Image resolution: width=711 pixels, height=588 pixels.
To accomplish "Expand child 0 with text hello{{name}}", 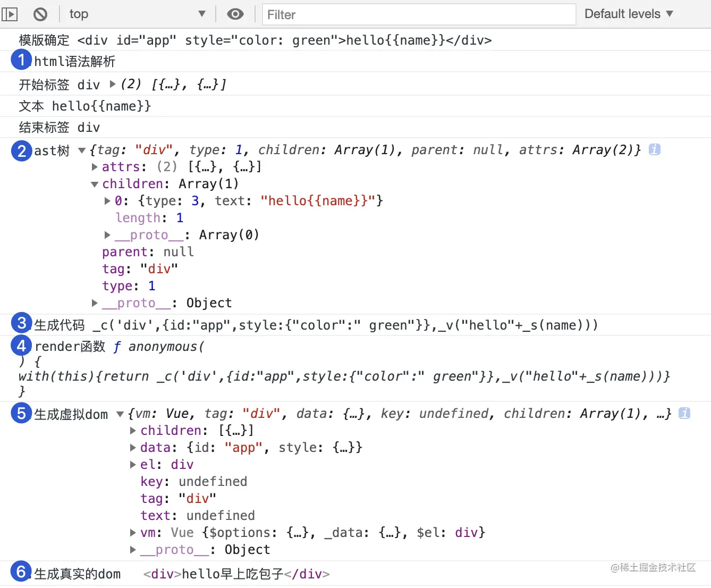I will (107, 201).
